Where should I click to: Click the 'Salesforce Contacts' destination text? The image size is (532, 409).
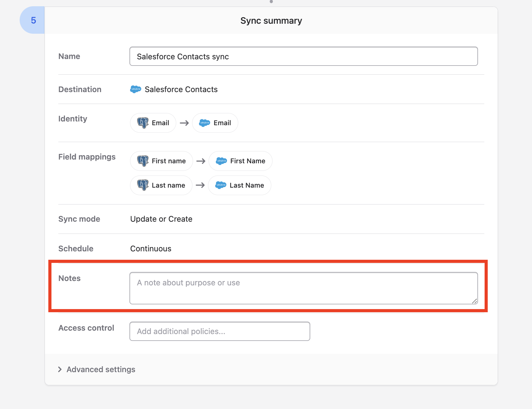pos(181,89)
